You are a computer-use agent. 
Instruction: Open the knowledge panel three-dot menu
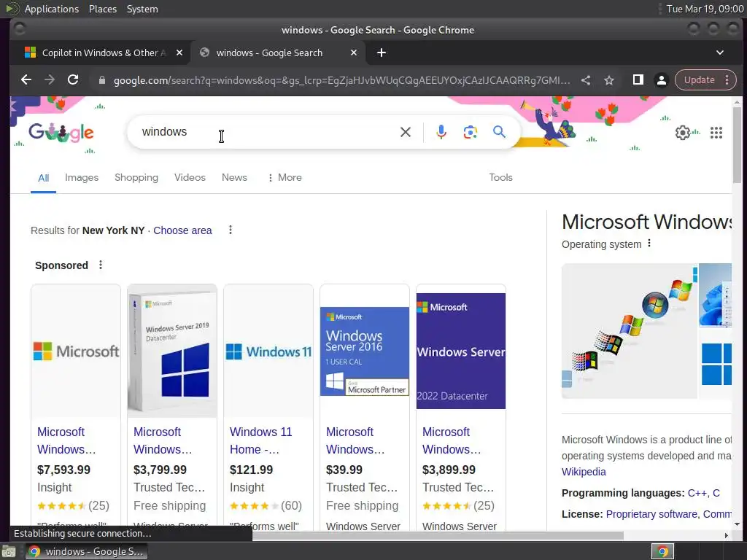click(649, 244)
